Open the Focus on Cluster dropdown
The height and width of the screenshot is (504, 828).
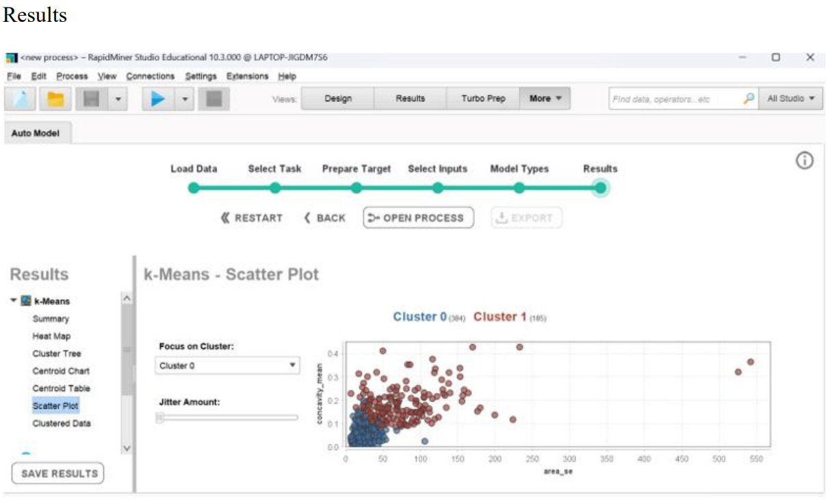coord(227,366)
